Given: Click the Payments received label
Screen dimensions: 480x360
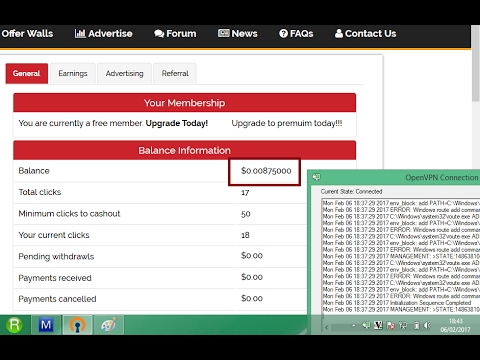Looking at the screenshot, I should 55,278.
